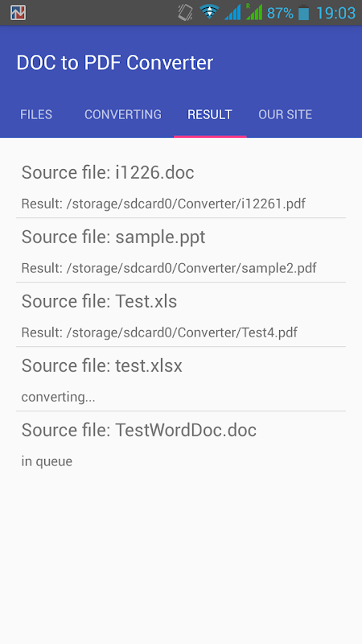Open the CONVERTING tab

coord(123,114)
